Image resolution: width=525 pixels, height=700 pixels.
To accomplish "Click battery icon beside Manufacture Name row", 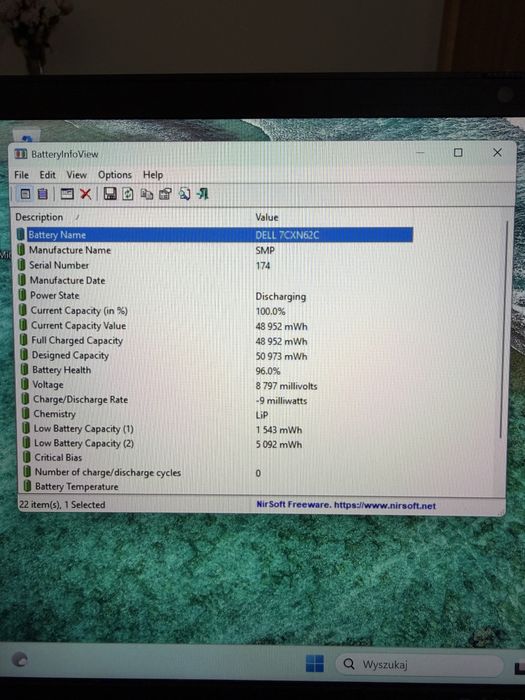I will click(x=21, y=250).
